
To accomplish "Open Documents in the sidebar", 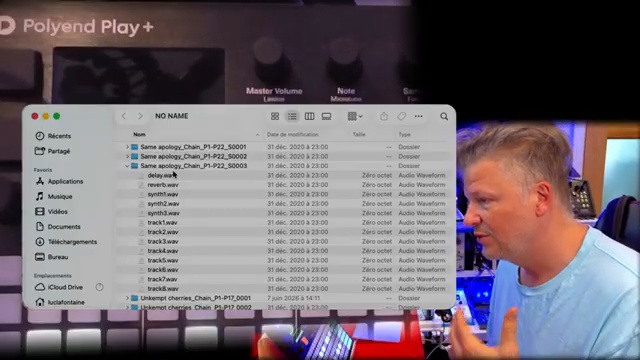I will 58,227.
